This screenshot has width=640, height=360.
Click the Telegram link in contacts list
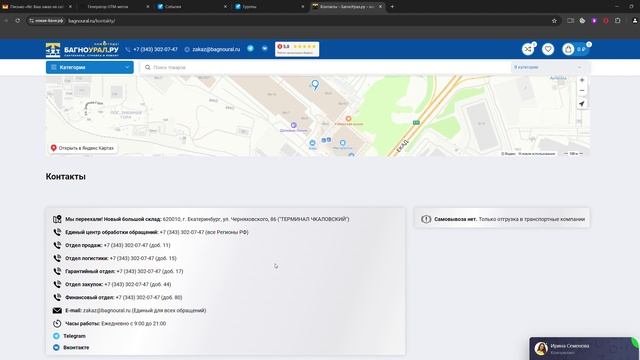[x=74, y=336]
